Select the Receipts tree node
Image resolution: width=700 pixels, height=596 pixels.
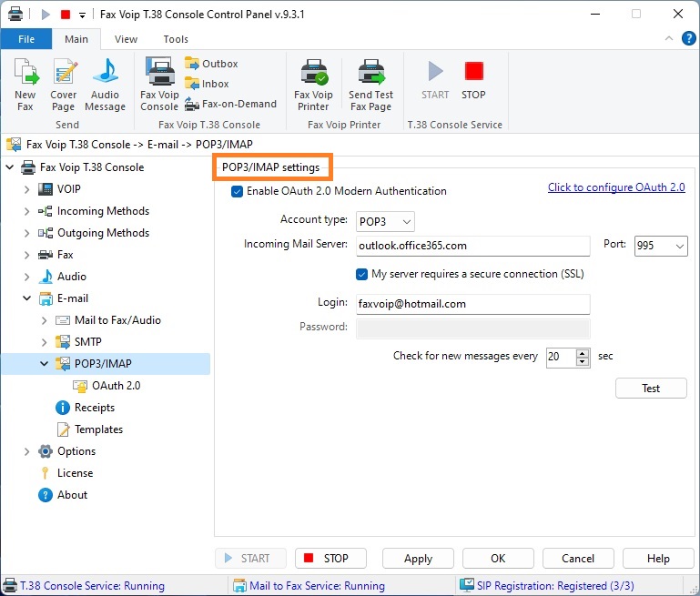pyautogui.click(x=94, y=408)
